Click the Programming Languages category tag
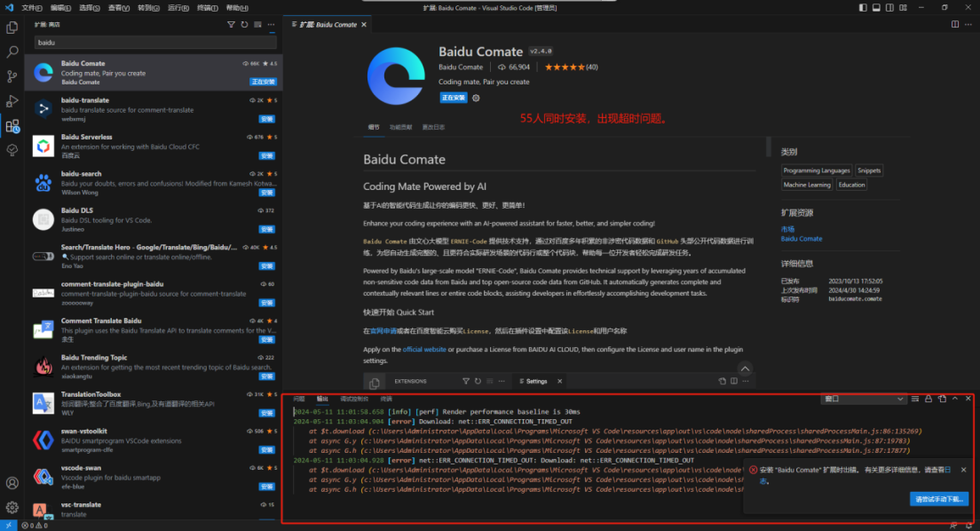The image size is (980, 531). [x=817, y=170]
